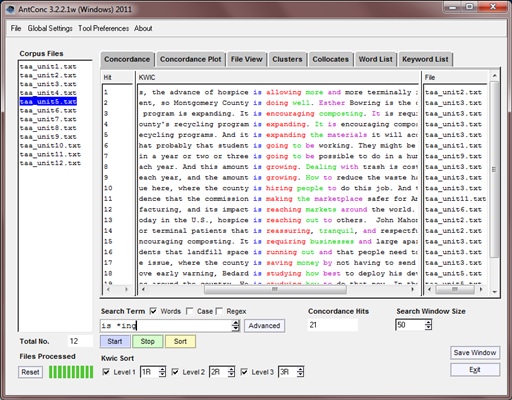Click the Search Window Size value field
Viewport: 512px width, 400px height.
click(x=410, y=325)
